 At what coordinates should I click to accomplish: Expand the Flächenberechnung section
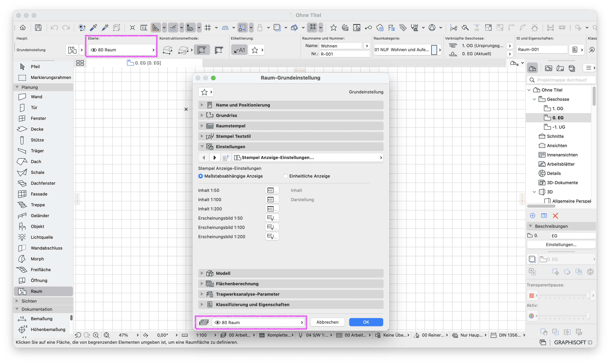pyautogui.click(x=291, y=284)
